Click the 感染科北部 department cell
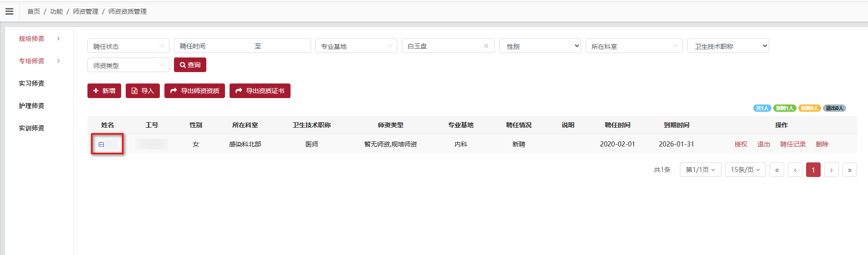Screen dimensions: 868x255 point(245,144)
